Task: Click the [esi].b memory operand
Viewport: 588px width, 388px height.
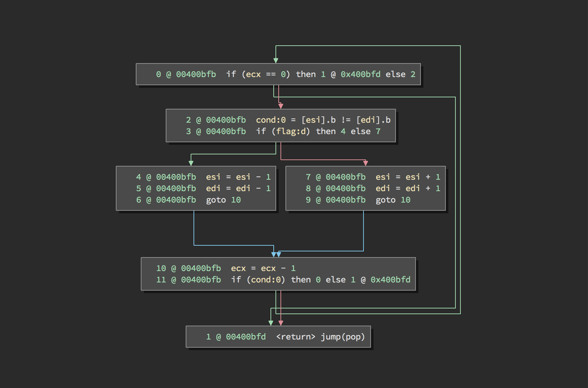Action: click(318, 120)
